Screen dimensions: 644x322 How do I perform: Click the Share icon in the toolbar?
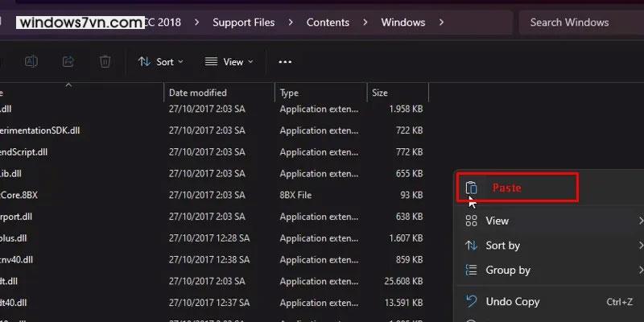point(68,61)
